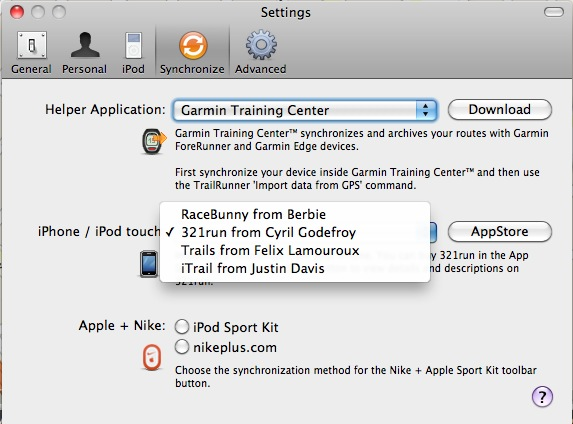Choose RaceBunny from Berbie in menu
The width and height of the screenshot is (573, 424).
click(295, 214)
